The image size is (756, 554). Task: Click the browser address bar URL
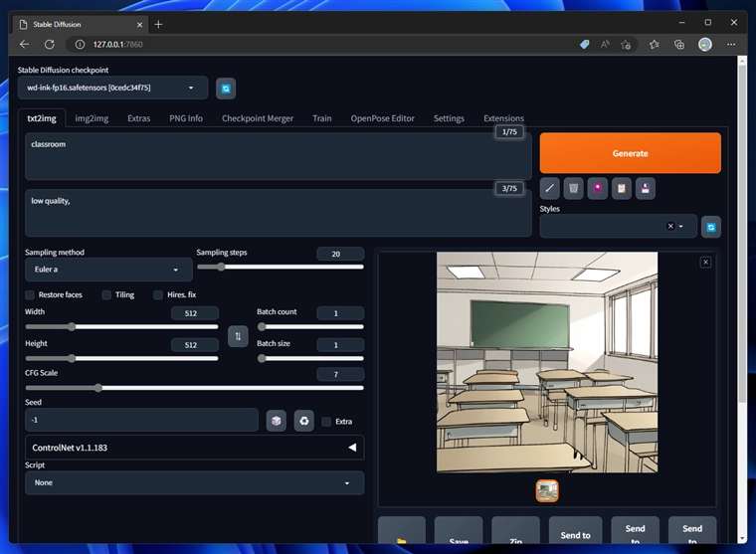pyautogui.click(x=117, y=45)
